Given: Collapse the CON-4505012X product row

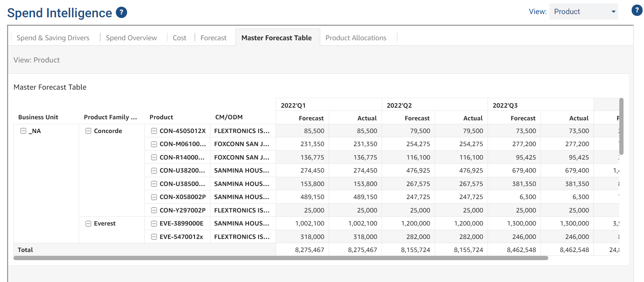Looking at the screenshot, I should click(x=154, y=131).
